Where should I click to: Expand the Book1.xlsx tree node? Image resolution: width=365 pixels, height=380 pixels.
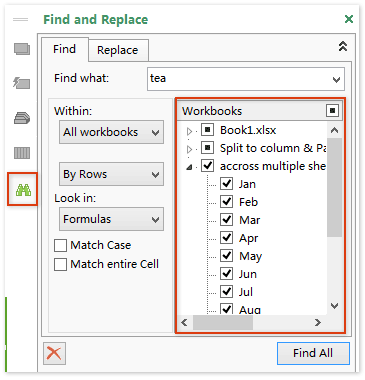(x=190, y=131)
